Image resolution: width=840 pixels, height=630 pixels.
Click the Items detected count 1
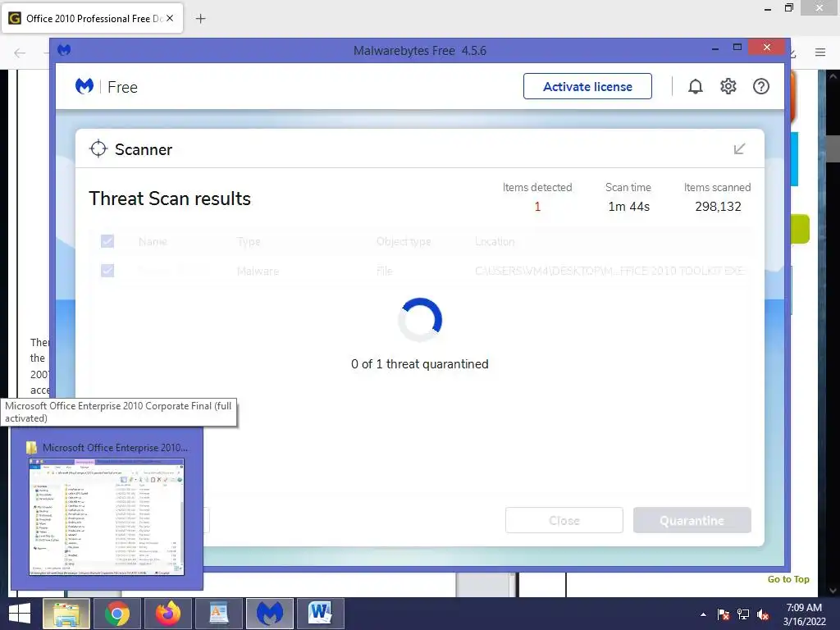point(537,207)
